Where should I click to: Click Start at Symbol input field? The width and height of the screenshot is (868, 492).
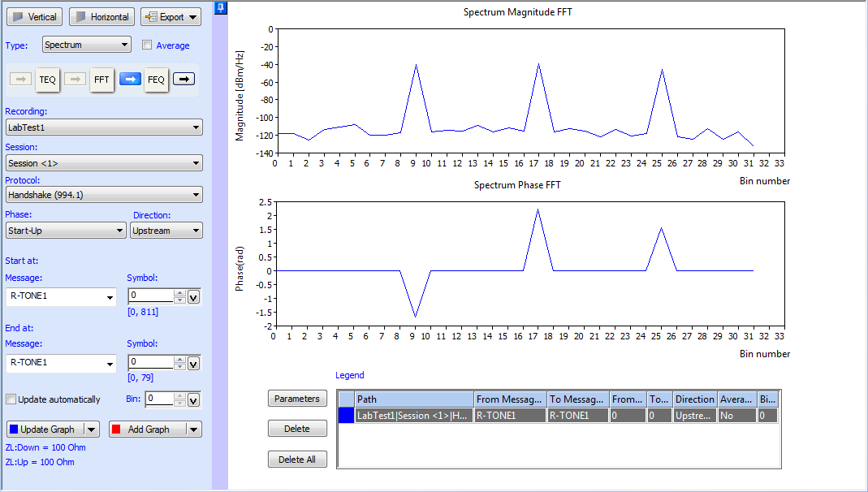click(151, 296)
